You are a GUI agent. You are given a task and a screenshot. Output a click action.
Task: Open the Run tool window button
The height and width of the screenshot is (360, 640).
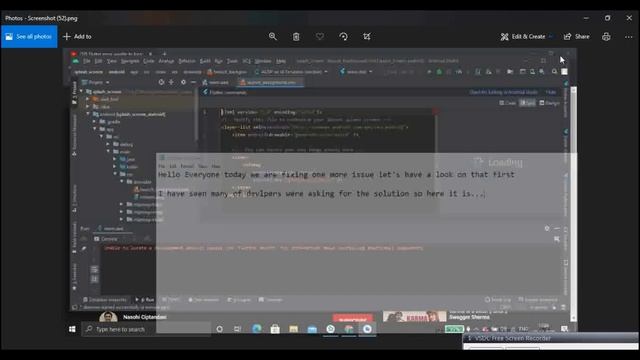coord(144,300)
